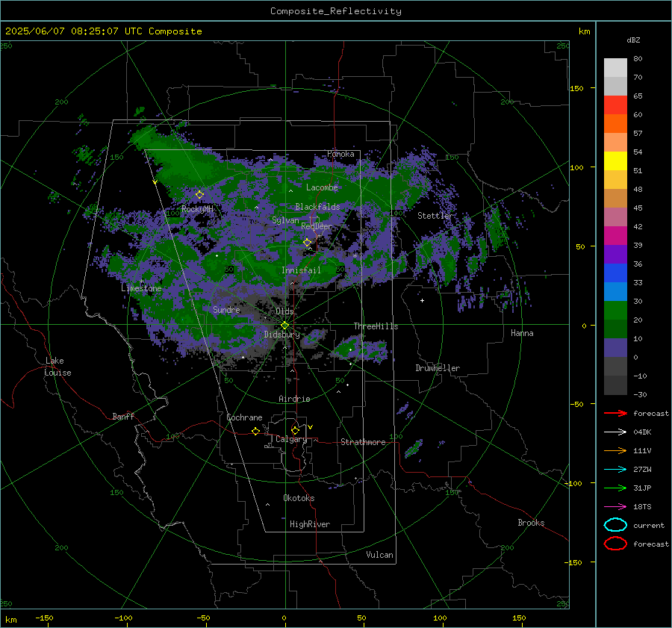Click the Banff city label

click(123, 417)
